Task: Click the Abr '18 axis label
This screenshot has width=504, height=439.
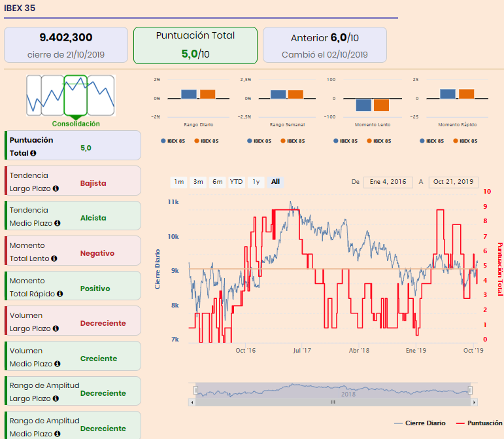Action: coord(359,351)
